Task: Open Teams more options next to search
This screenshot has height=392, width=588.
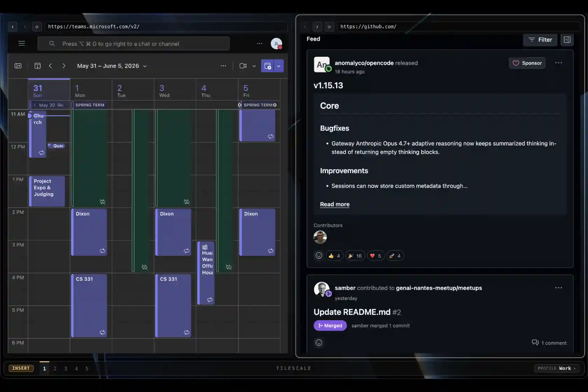Action: (x=260, y=43)
